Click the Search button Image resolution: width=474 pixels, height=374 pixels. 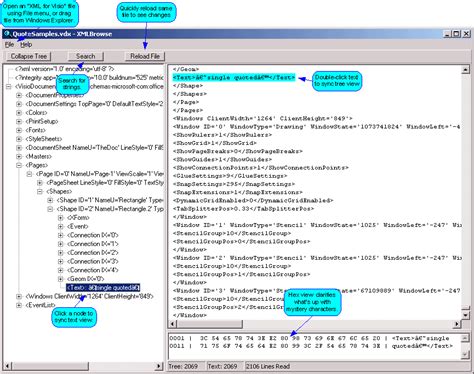[86, 56]
